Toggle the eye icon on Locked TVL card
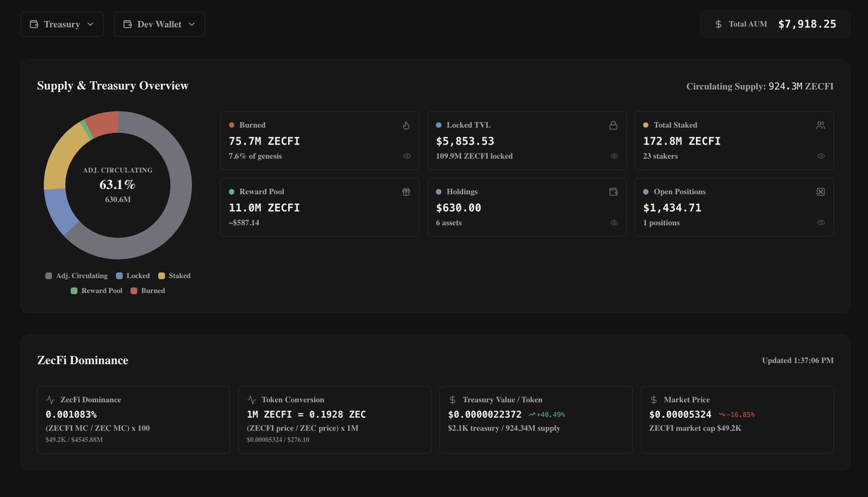868x497 pixels. tap(614, 156)
